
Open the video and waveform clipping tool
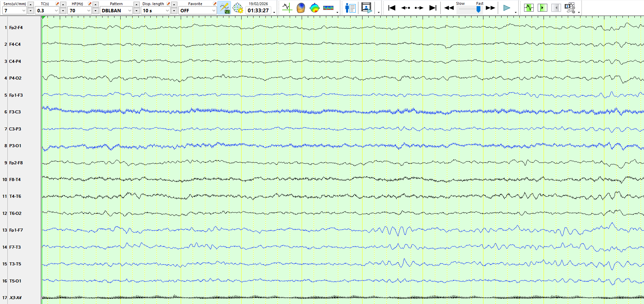pos(570,8)
